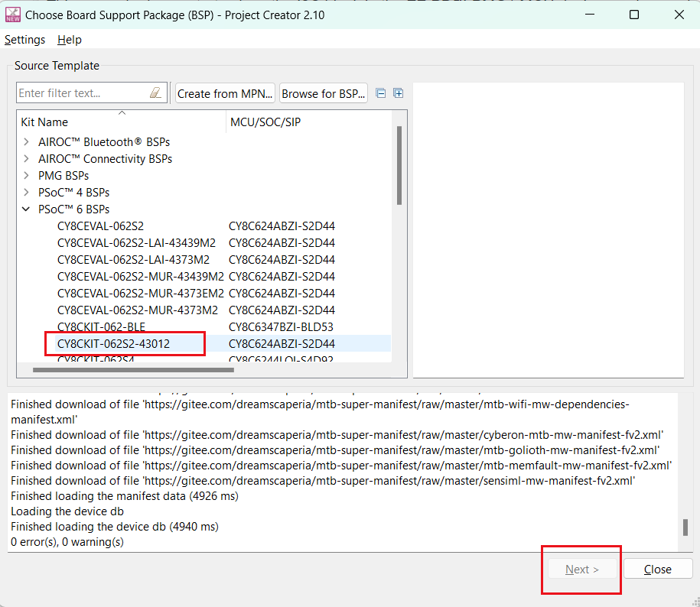This screenshot has width=700, height=607.
Task: Sort by the MCU/SOC/SIP column header
Action: tap(309, 122)
